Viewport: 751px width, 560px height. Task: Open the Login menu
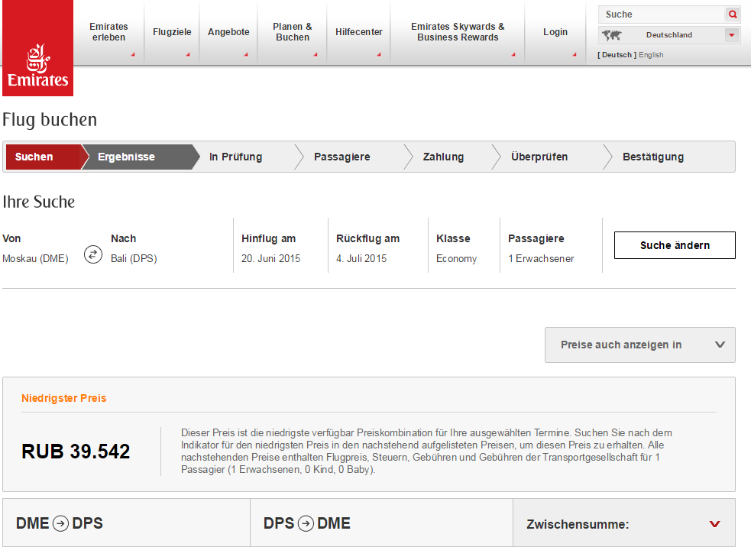(x=555, y=32)
